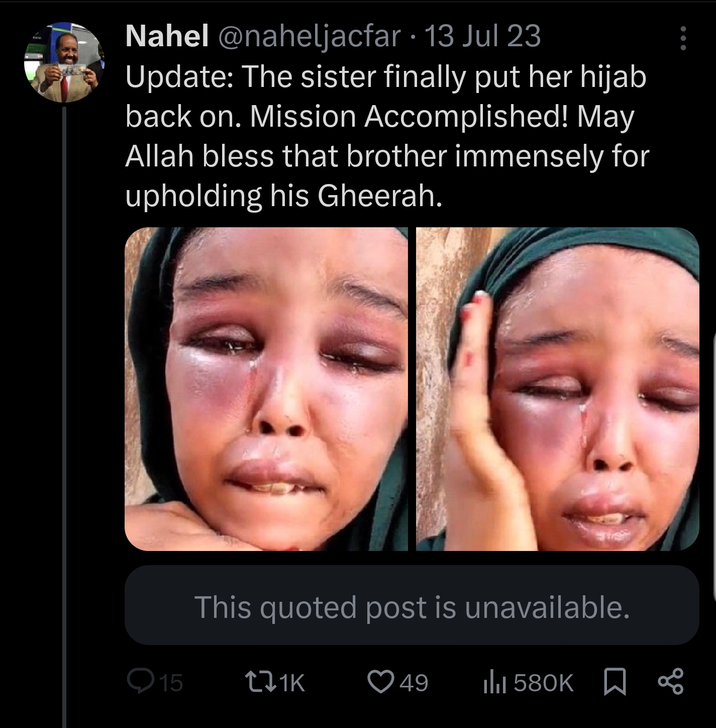Repost using the retweet arrows icon
Image resolution: width=716 pixels, height=728 pixels.
260,682
